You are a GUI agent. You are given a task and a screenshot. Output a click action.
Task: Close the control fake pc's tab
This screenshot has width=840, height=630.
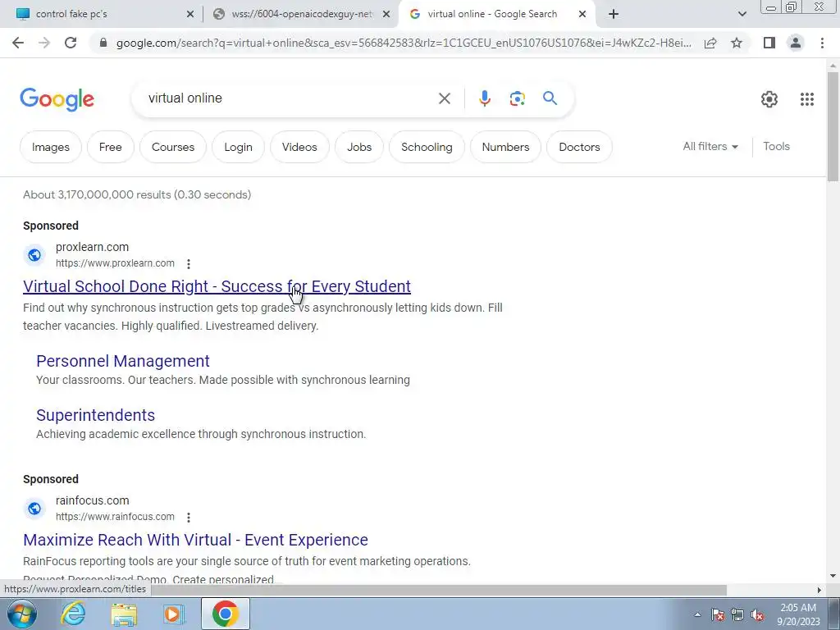point(189,15)
